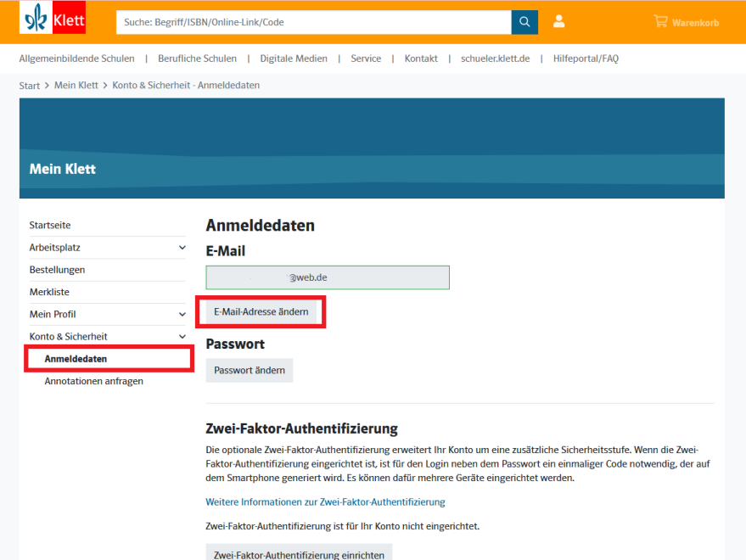Open the user account icon

[558, 22]
